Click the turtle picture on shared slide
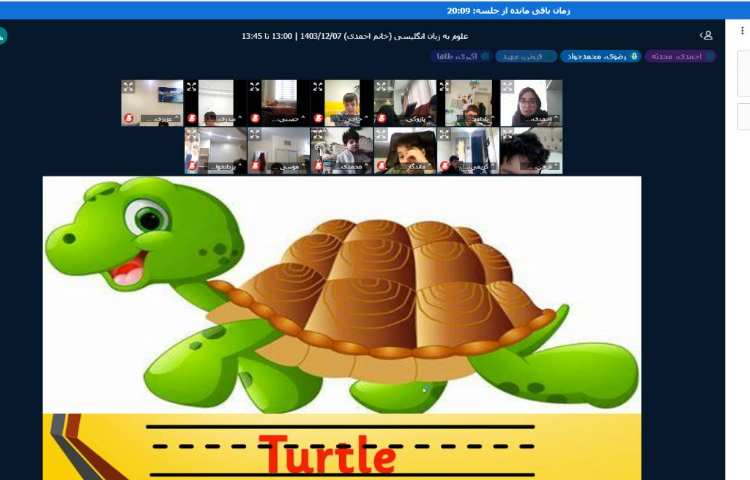The height and width of the screenshot is (480, 750). [342, 295]
